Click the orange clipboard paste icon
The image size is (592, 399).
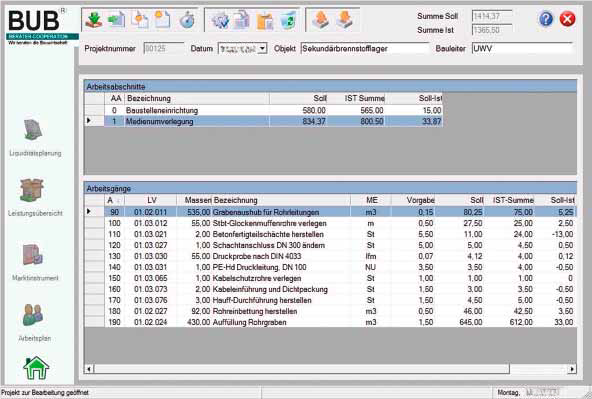tap(265, 20)
